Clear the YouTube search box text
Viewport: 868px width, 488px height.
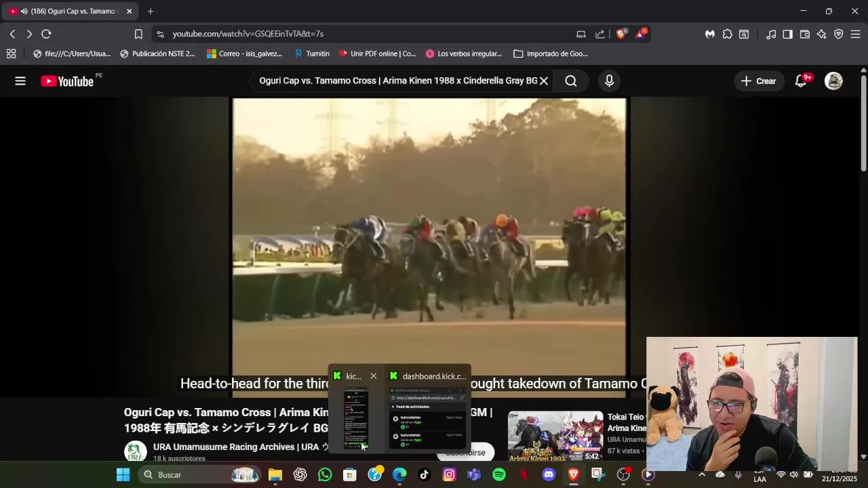(x=544, y=81)
